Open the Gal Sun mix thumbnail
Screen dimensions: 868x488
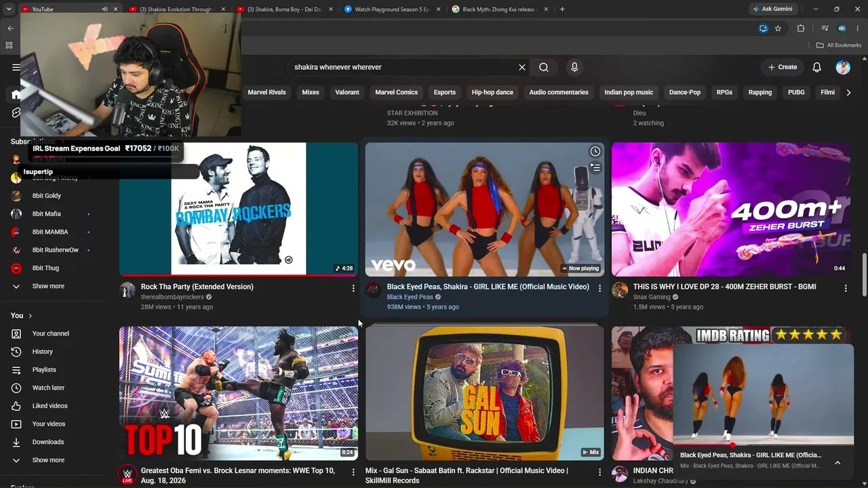(485, 393)
